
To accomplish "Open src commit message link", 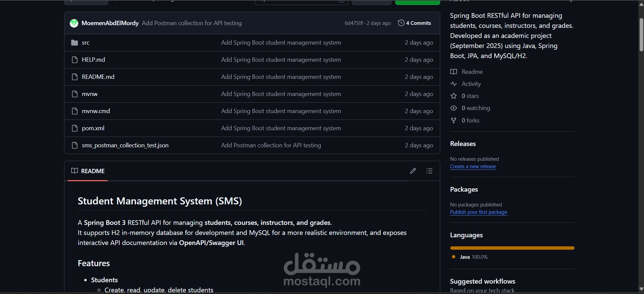I will [281, 43].
